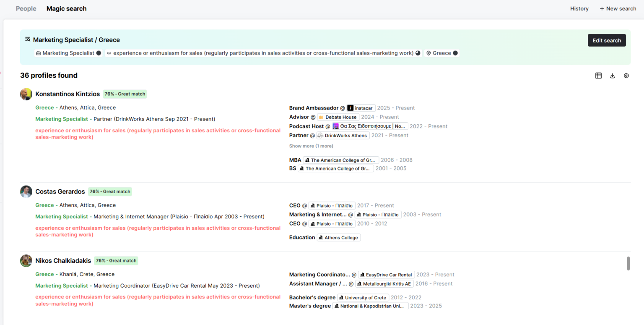
Task: Expand Show more (1 more) experiences
Action: [311, 146]
